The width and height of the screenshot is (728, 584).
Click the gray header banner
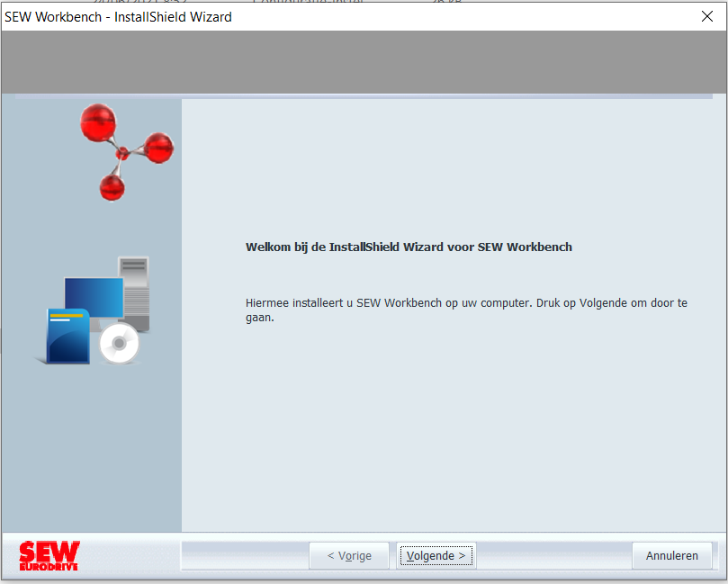coord(364,62)
